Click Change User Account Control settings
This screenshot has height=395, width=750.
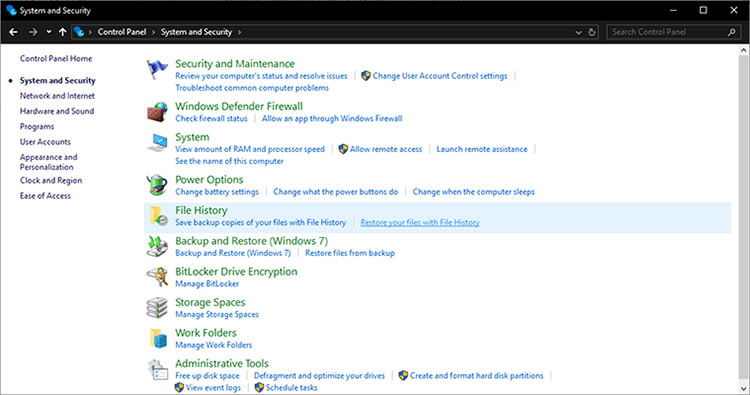(440, 76)
